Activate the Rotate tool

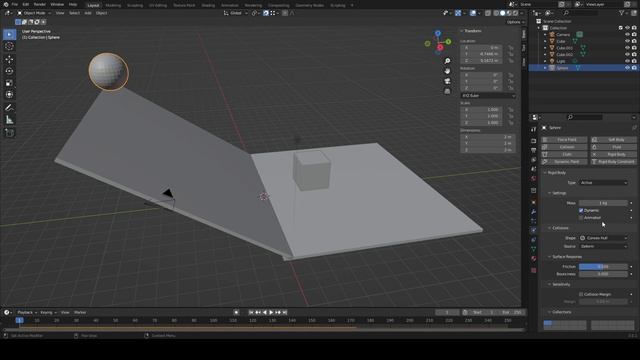pyautogui.click(x=9, y=71)
